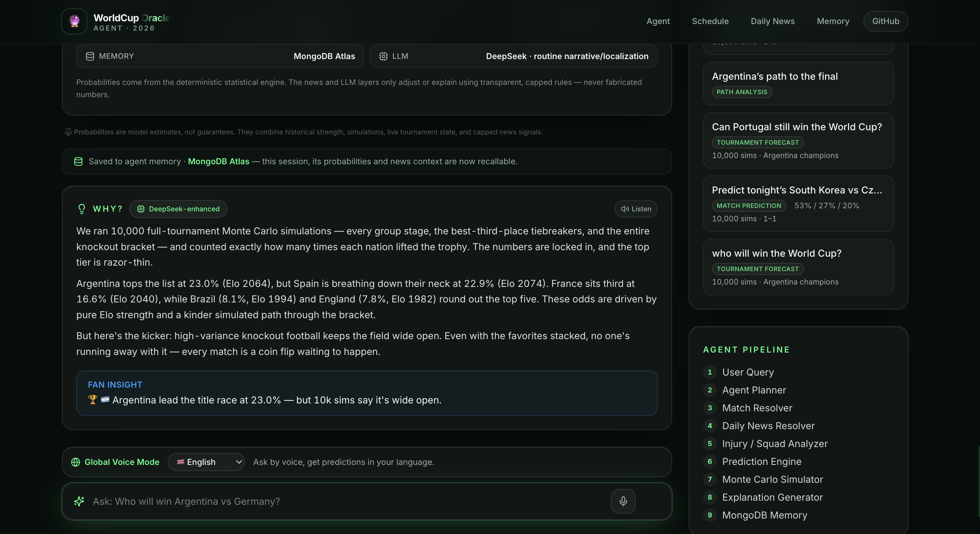The width and height of the screenshot is (980, 534).
Task: Click "Agent Planner" in the pipeline list
Action: pos(754,390)
